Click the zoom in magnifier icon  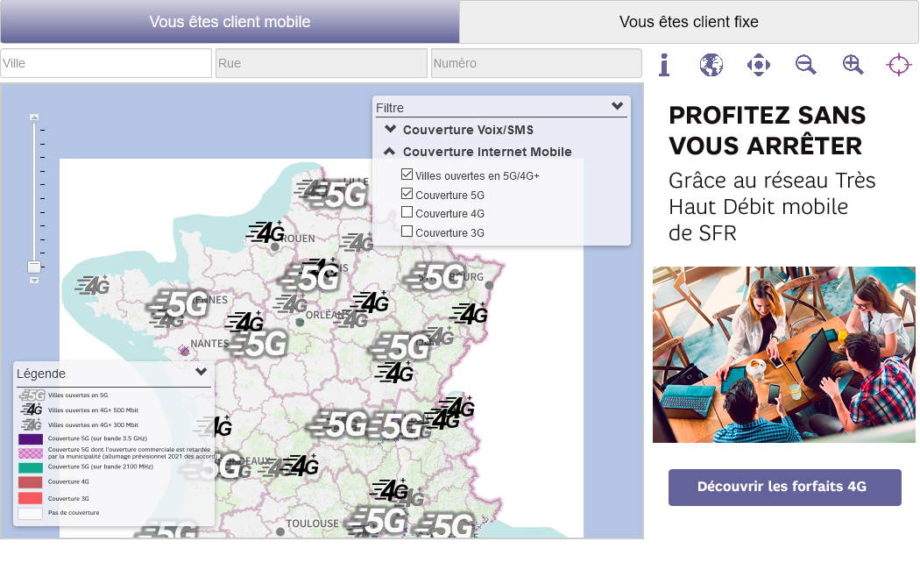[853, 65]
